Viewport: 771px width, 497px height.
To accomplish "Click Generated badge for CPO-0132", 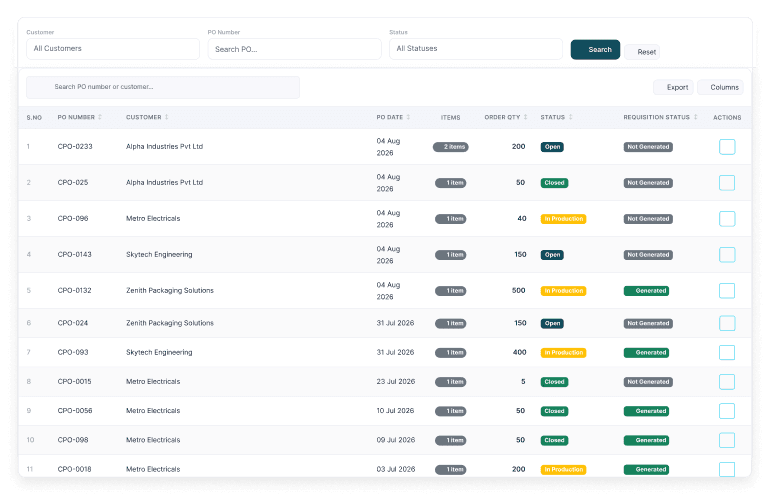I will coord(646,291).
